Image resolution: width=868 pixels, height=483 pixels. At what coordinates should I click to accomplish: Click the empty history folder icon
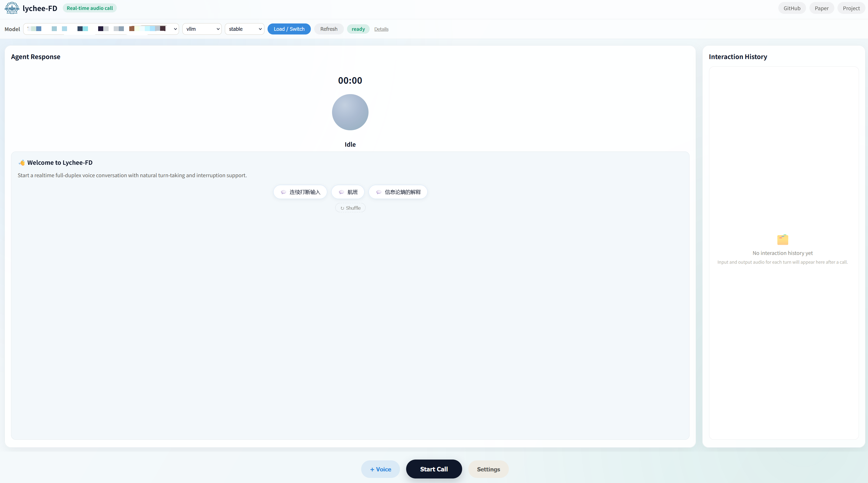782,239
